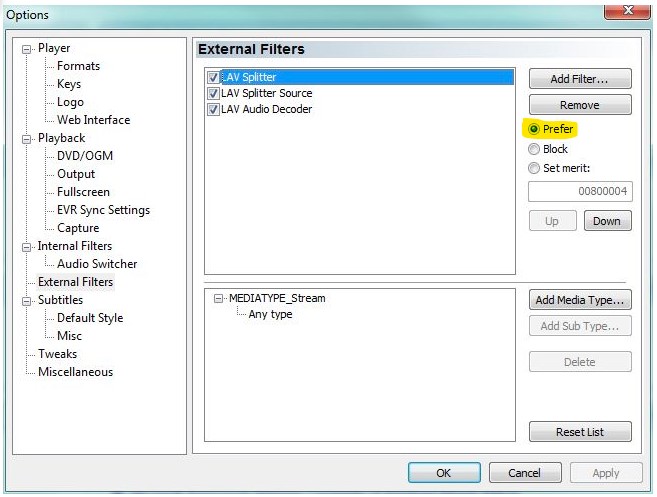Click the Remove button

[580, 105]
